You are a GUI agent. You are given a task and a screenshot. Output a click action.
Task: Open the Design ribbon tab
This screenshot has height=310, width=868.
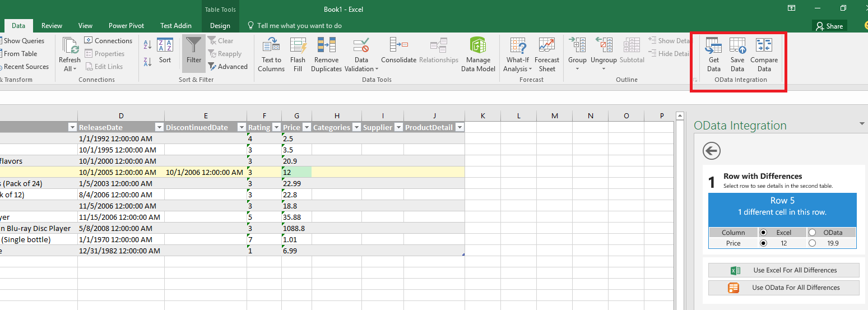pos(220,26)
